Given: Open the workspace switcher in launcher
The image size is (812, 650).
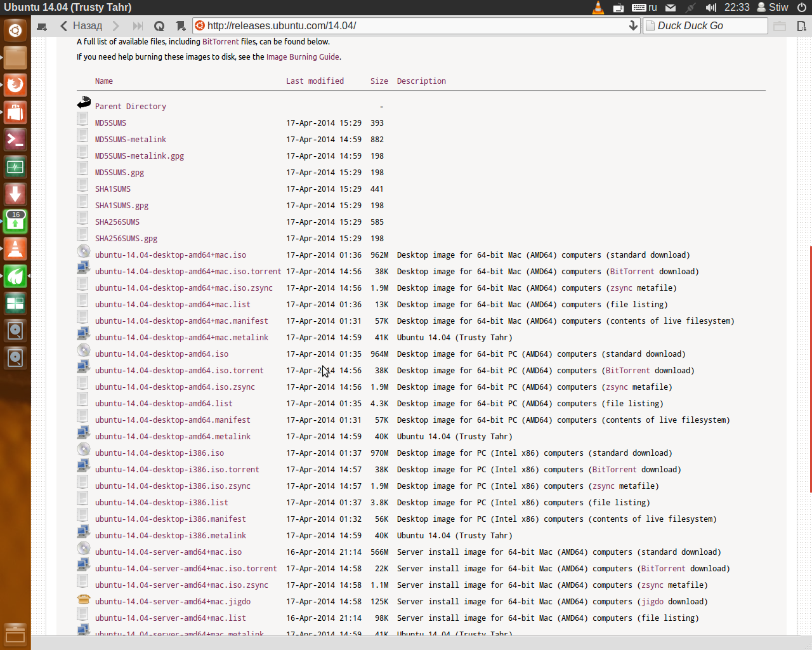Looking at the screenshot, I should [x=15, y=303].
